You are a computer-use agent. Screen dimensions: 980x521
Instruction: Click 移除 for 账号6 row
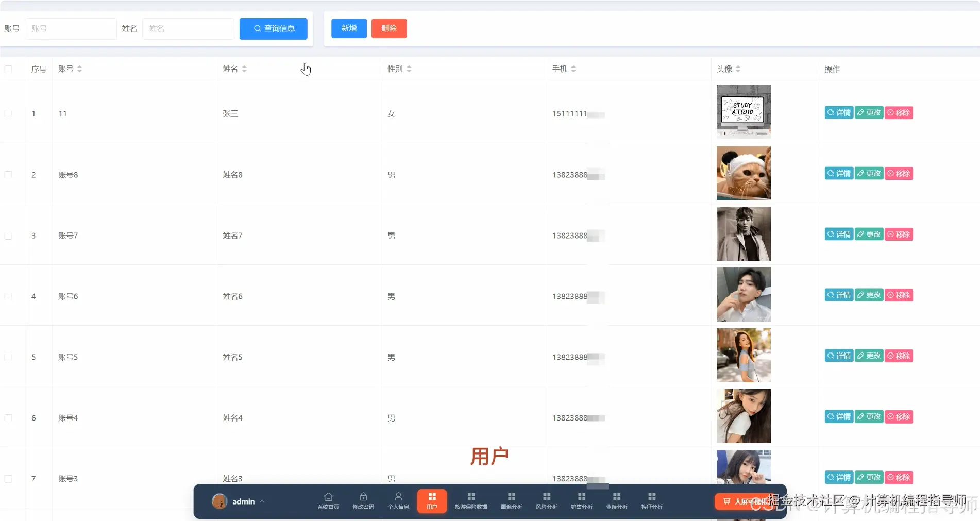coord(899,295)
